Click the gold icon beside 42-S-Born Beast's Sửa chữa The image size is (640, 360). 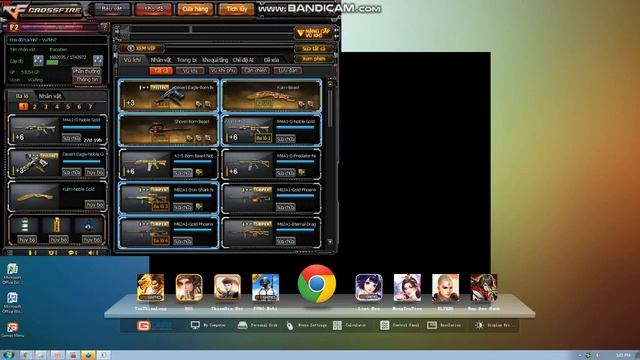pyautogui.click(x=199, y=173)
